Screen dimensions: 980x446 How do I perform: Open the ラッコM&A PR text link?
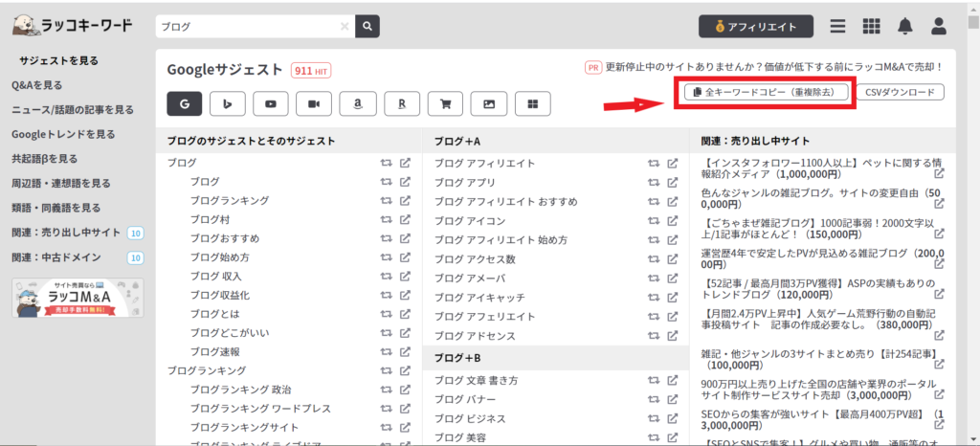point(773,67)
